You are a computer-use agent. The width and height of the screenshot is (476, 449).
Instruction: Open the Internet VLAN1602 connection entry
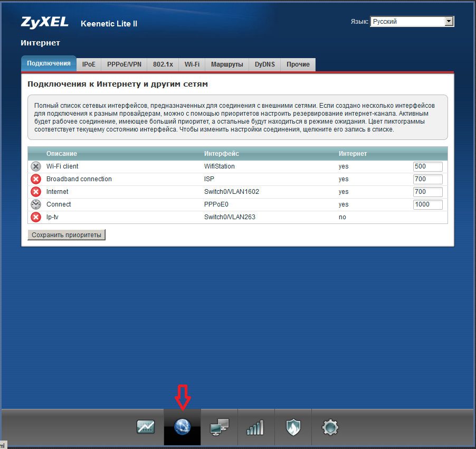tap(58, 192)
